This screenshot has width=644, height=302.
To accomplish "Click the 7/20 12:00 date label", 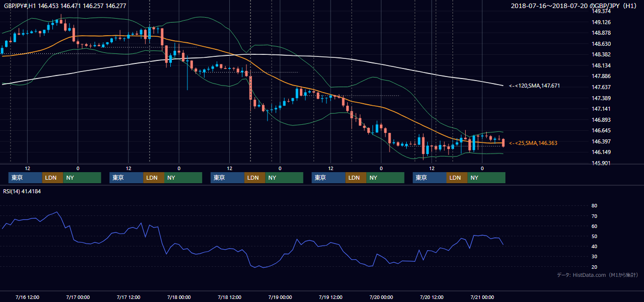I will point(432,297).
